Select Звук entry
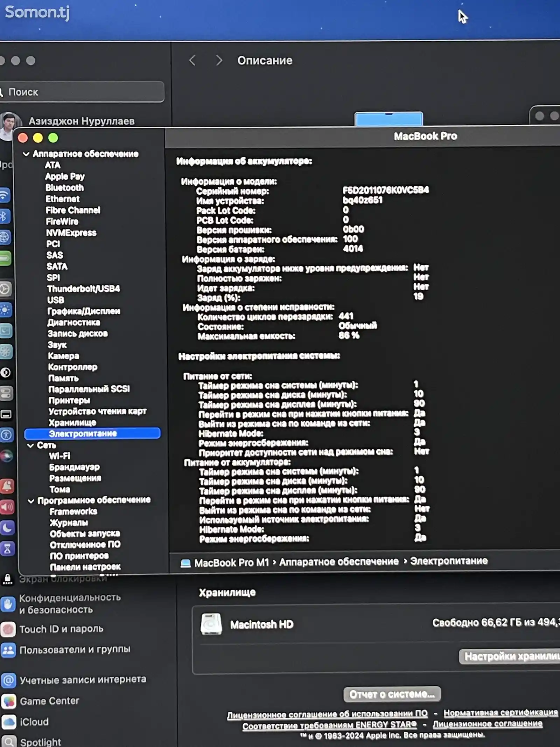This screenshot has height=747, width=560. point(57,345)
